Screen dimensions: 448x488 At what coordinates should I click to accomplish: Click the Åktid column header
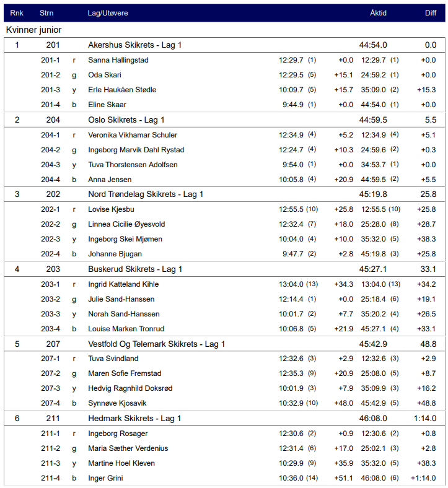click(x=379, y=13)
